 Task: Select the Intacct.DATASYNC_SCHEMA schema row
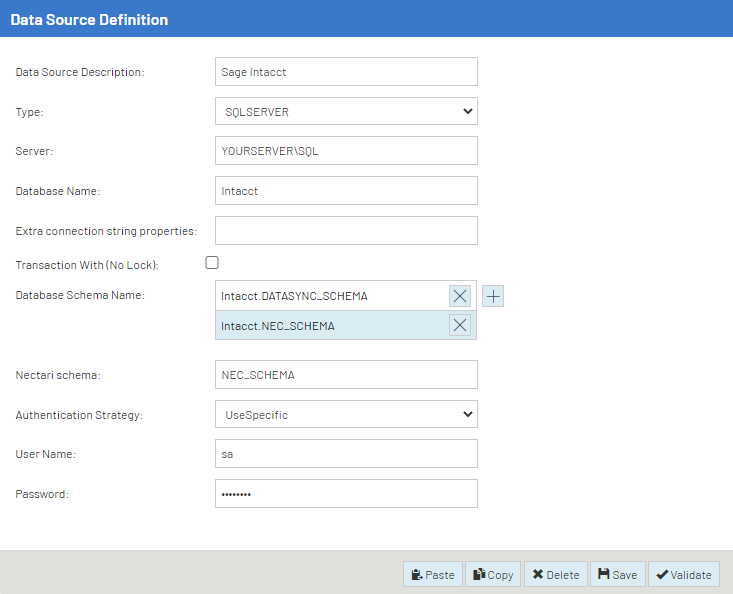(330, 296)
